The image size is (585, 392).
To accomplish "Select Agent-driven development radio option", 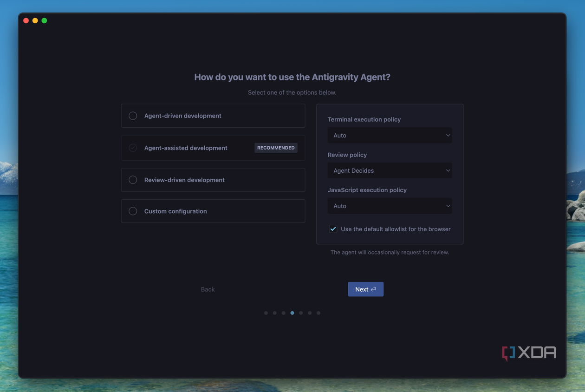I will 213,116.
